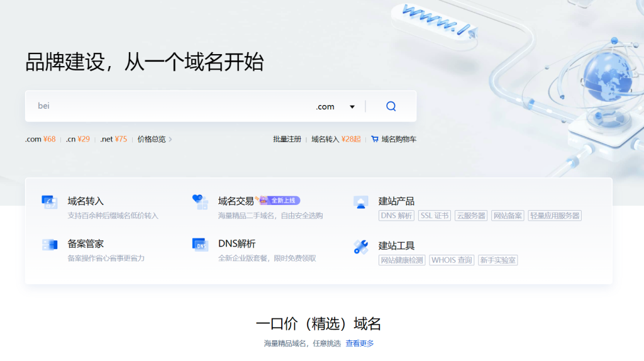Select the 云服务器 tag
The height and width of the screenshot is (361, 644).
pyautogui.click(x=471, y=216)
